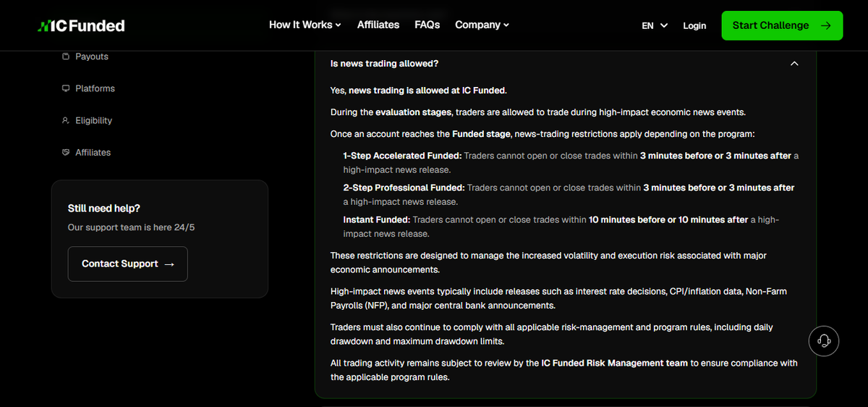Click '10 minutes before or 10 minutes after'
The width and height of the screenshot is (868, 407).
[x=668, y=219]
